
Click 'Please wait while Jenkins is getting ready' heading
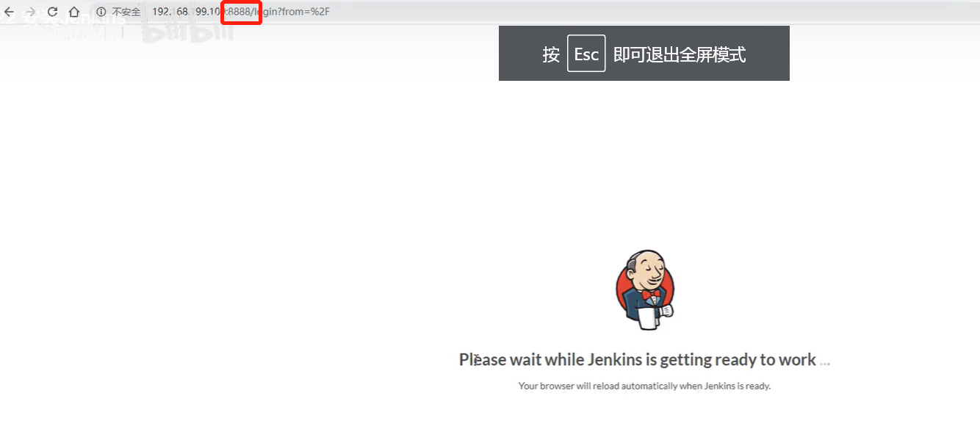pyautogui.click(x=644, y=359)
